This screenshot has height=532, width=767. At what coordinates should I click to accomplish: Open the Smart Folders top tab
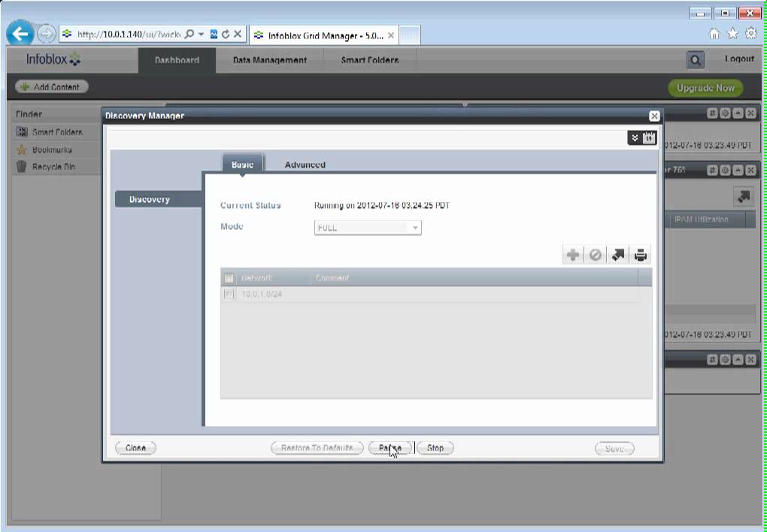(x=370, y=60)
